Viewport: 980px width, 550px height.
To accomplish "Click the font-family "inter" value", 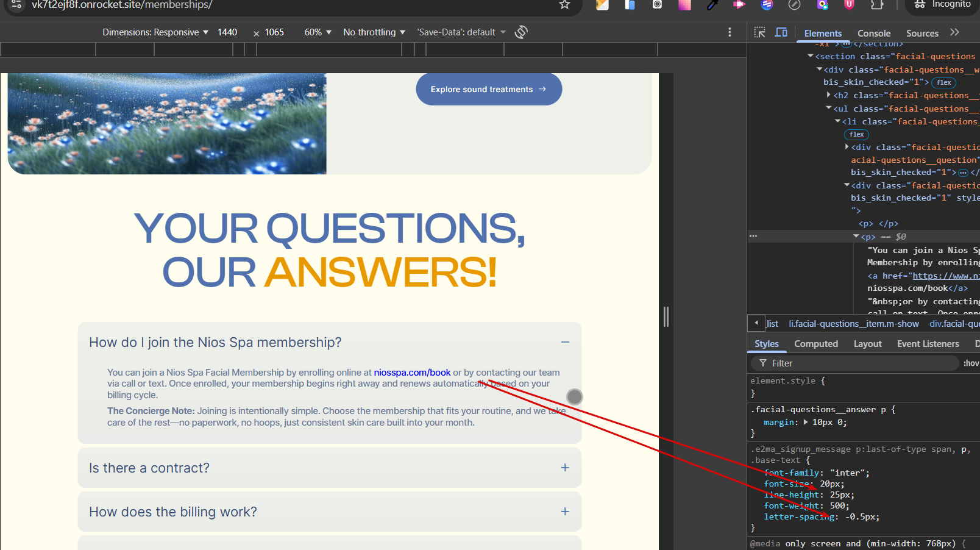I will 847,473.
